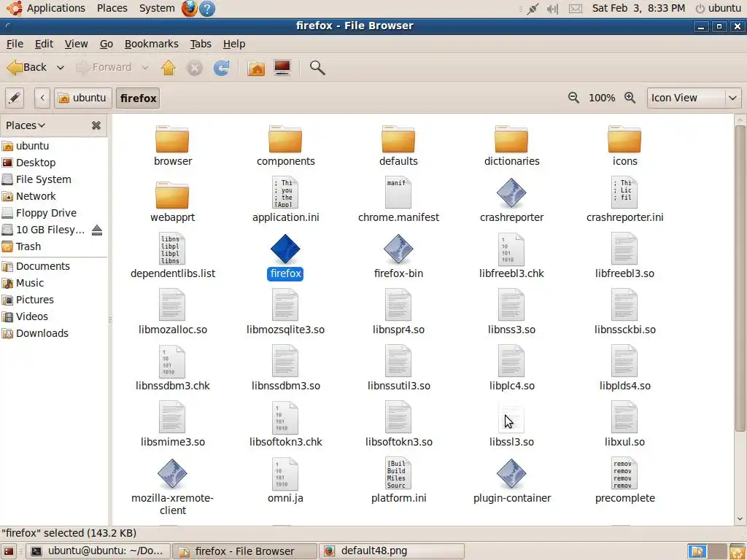Select the chrome.manifest file
The image size is (747, 560).
click(399, 200)
